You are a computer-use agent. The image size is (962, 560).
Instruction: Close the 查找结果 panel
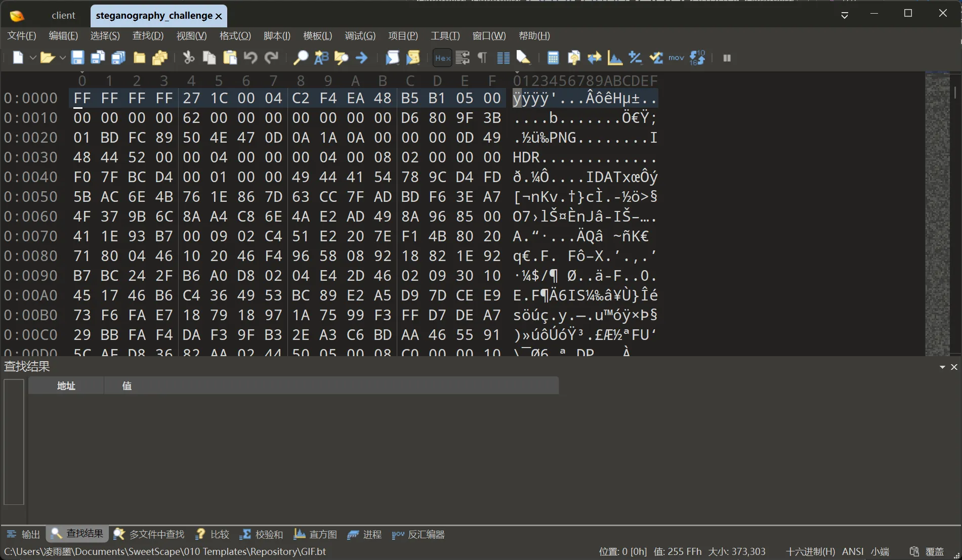click(954, 367)
